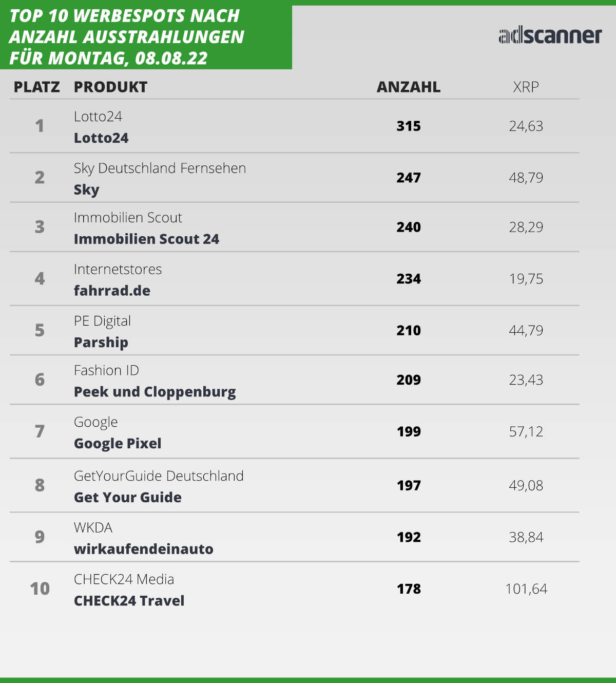Click the count value 315
Viewport: 616px width, 683px height.
coord(409,126)
